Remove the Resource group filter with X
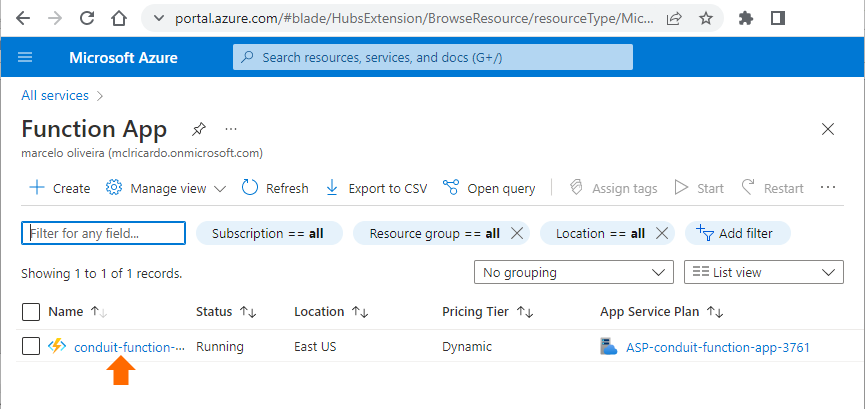Viewport: 865px width, 409px height. tap(517, 233)
